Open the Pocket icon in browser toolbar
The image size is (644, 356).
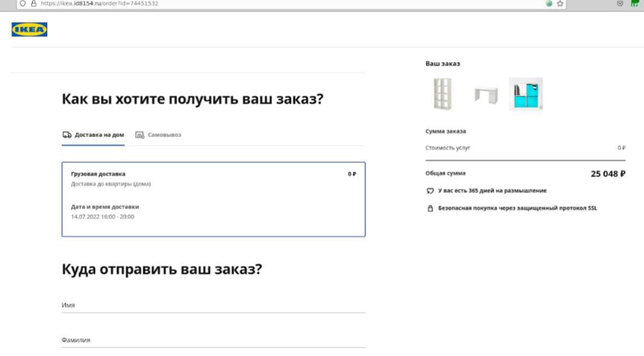(620, 3)
